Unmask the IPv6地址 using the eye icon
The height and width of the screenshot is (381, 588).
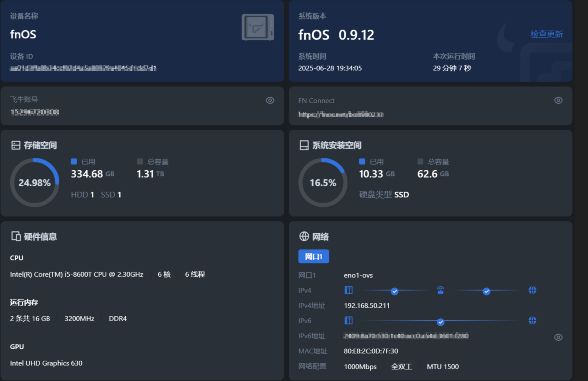(558, 337)
